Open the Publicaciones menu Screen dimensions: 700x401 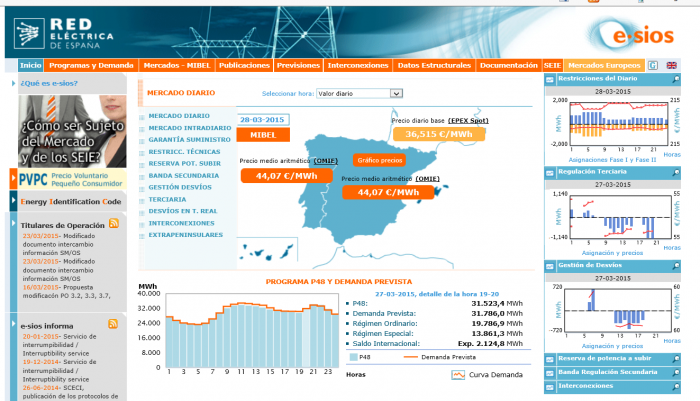244,65
